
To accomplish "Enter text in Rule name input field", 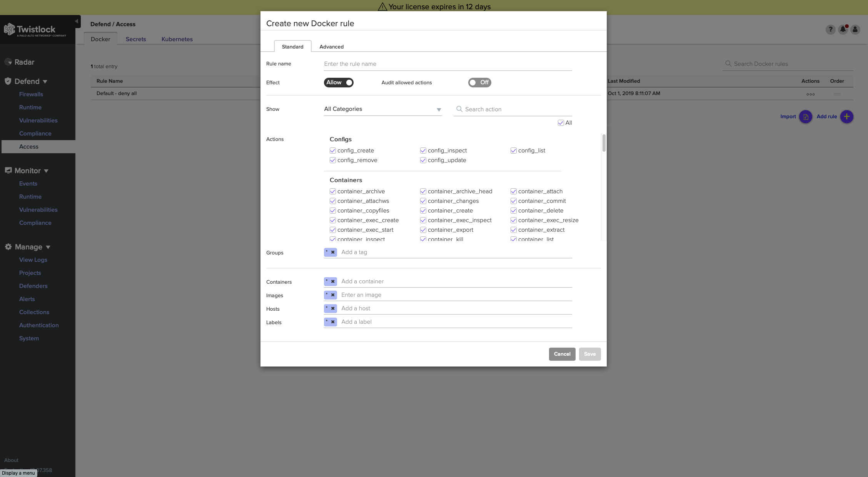I will click(x=448, y=64).
